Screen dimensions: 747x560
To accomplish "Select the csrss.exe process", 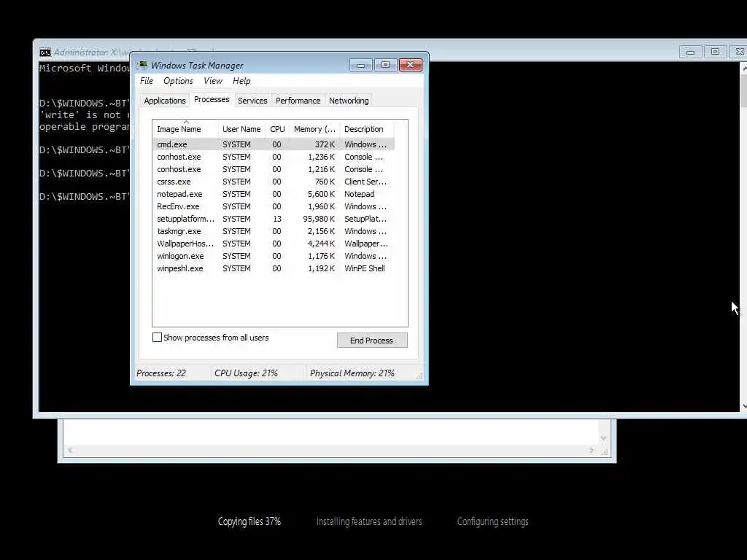I will pos(274,182).
